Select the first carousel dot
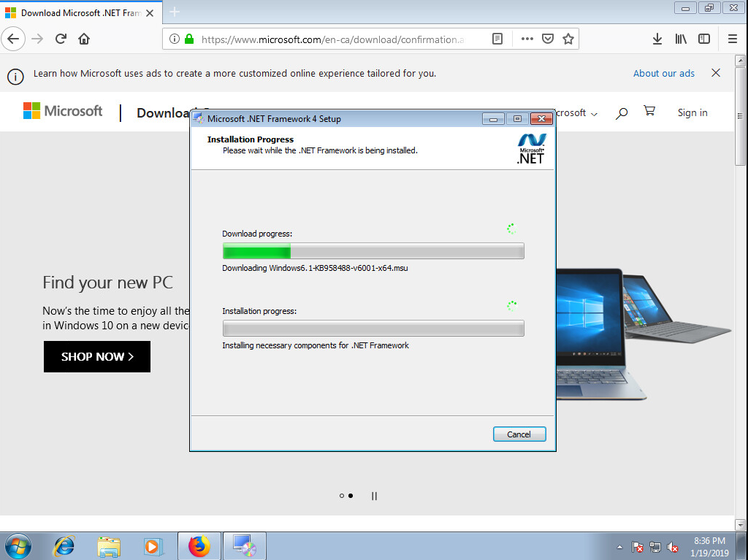The height and width of the screenshot is (560, 748). [x=342, y=496]
